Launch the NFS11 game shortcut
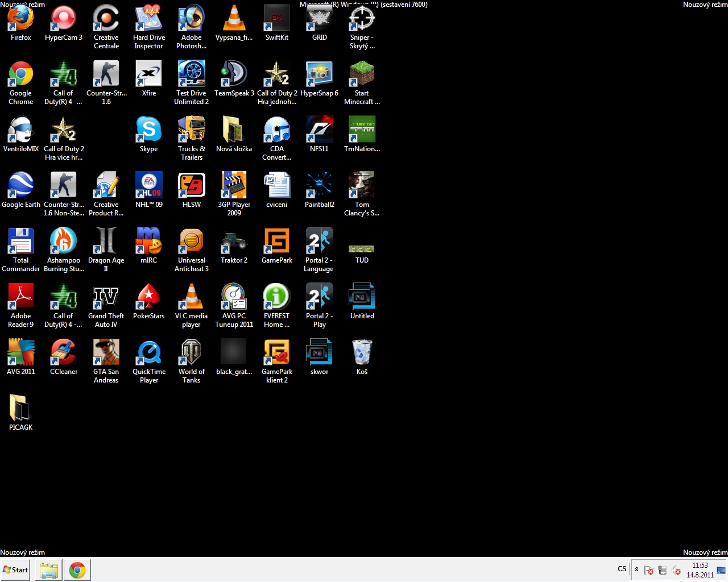Screen dimensions: 728x582 click(320, 135)
